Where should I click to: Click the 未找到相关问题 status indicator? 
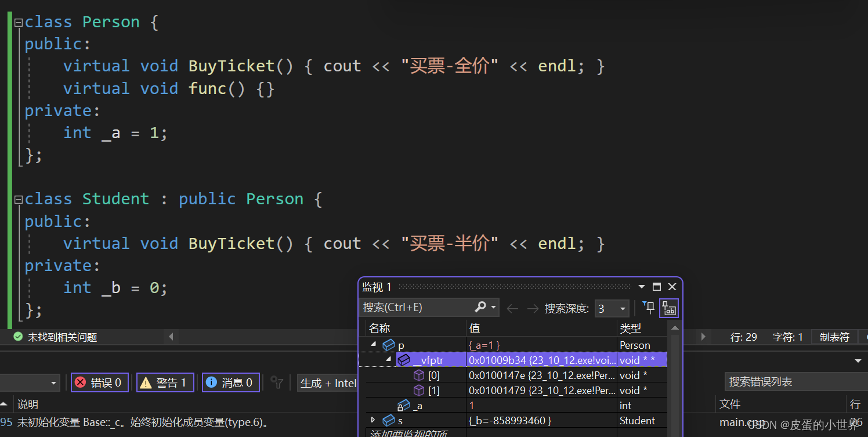pos(62,337)
